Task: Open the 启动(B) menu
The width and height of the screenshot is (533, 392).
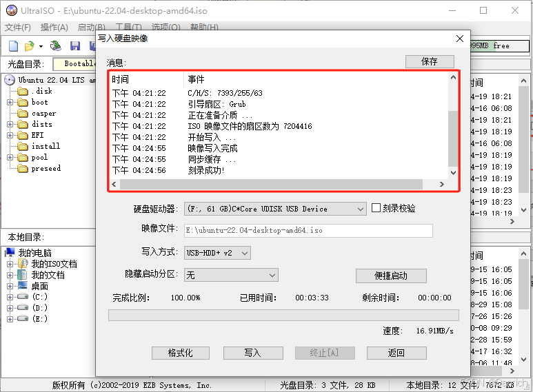Action: point(91,27)
